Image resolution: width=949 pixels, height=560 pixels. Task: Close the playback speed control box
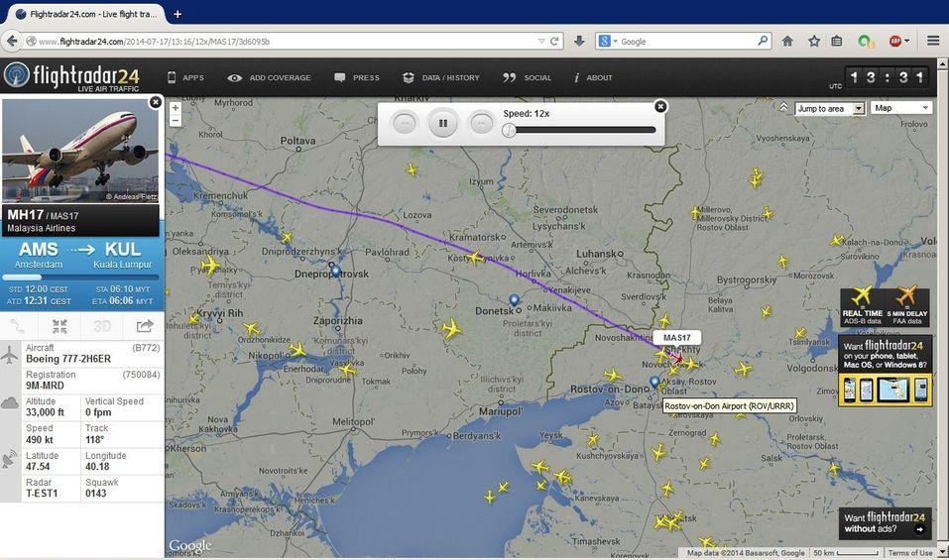(x=660, y=106)
